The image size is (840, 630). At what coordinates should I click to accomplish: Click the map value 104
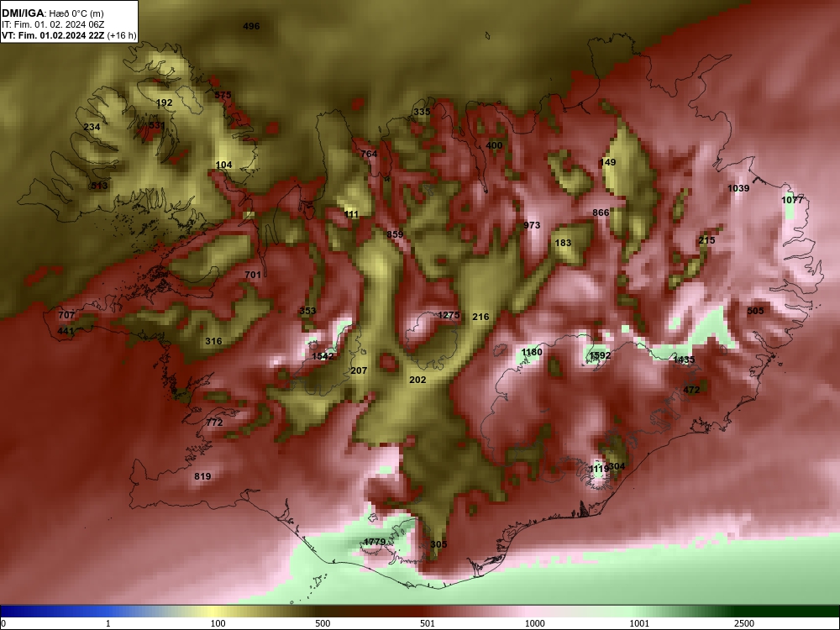coord(224,165)
